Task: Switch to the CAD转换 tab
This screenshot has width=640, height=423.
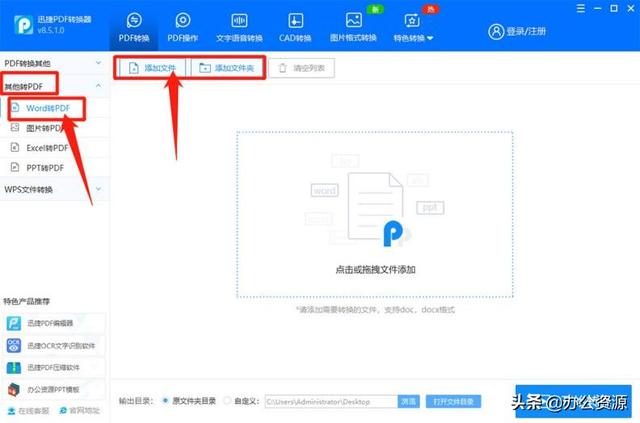Action: pyautogui.click(x=295, y=28)
